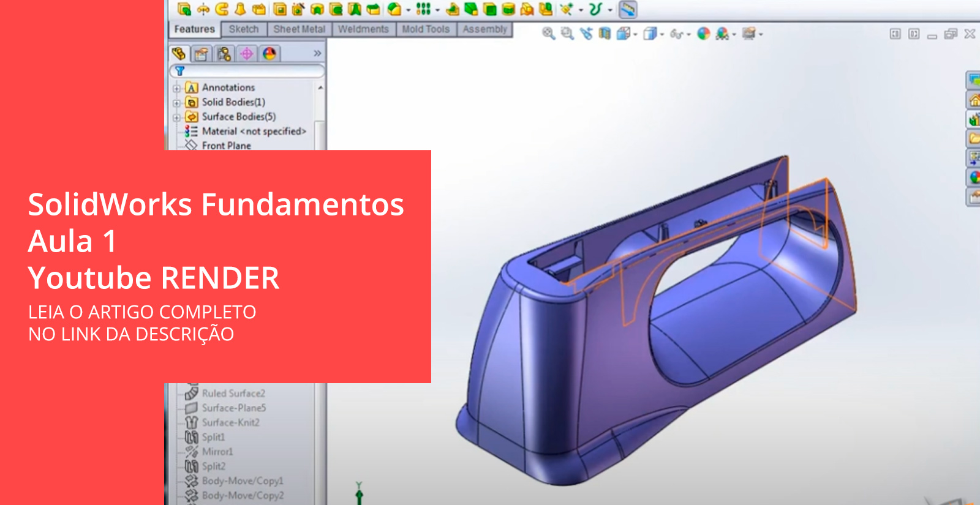Viewport: 980px width, 505px height.
Task: Switch to the Features tab
Action: click(x=194, y=29)
